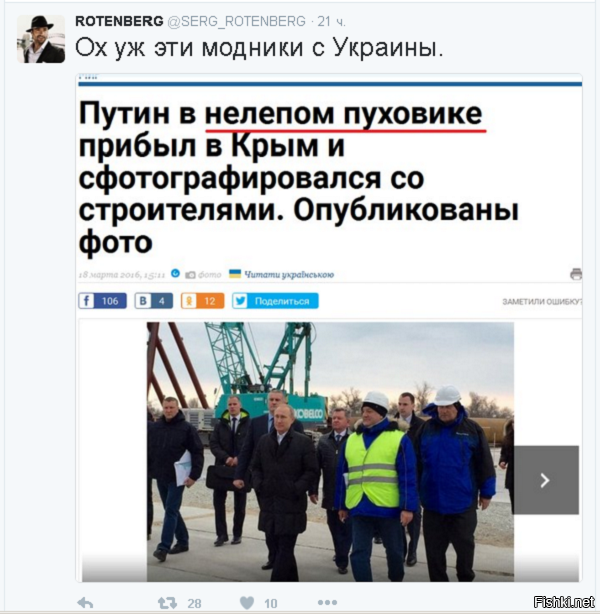Click the blue verified clock icon beside date
Image resolution: width=600 pixels, height=614 pixels.
[x=175, y=273]
